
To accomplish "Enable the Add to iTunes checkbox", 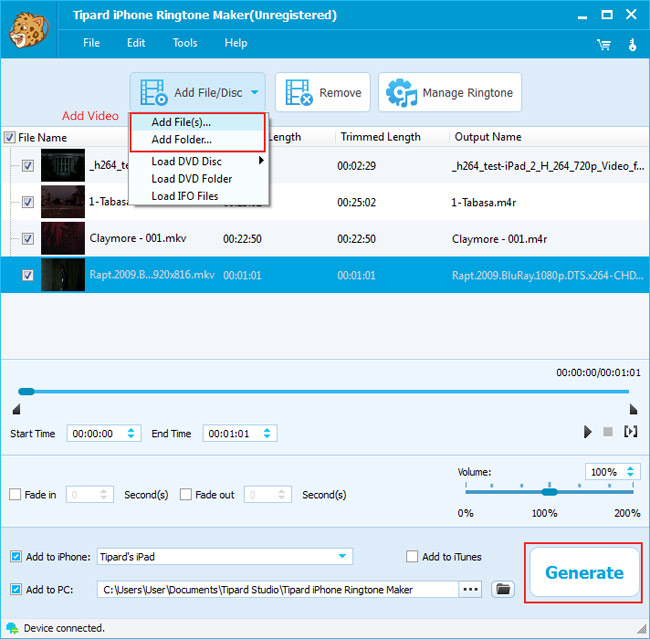I will pos(412,556).
